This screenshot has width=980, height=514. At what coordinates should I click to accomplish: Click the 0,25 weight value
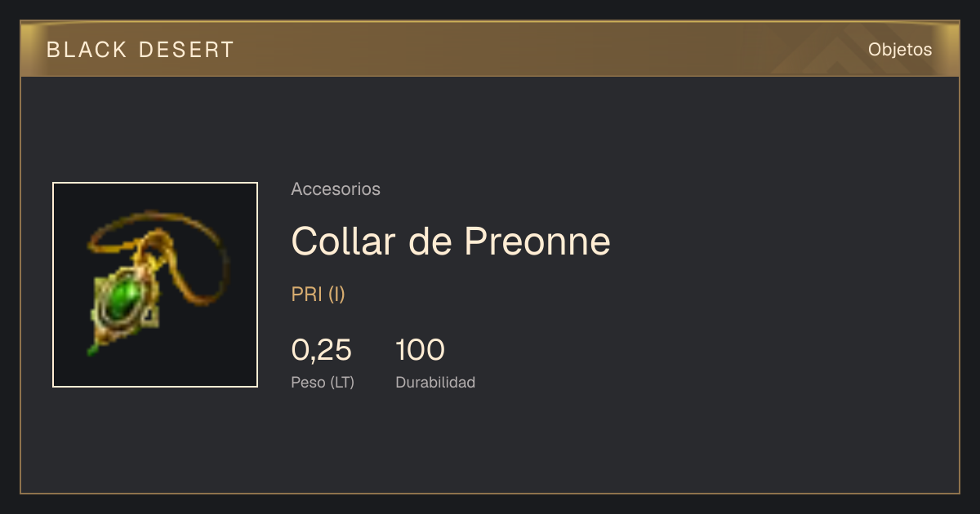[x=322, y=350]
